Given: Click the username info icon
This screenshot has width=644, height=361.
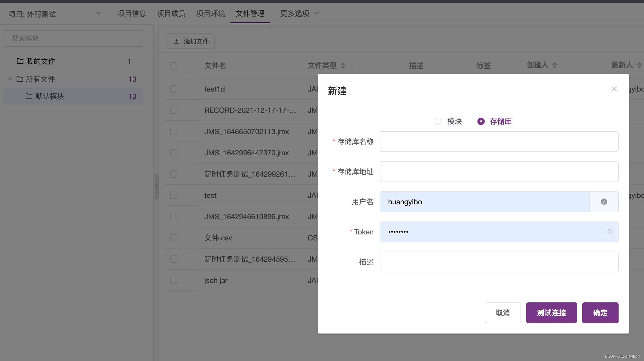Looking at the screenshot, I should (604, 202).
